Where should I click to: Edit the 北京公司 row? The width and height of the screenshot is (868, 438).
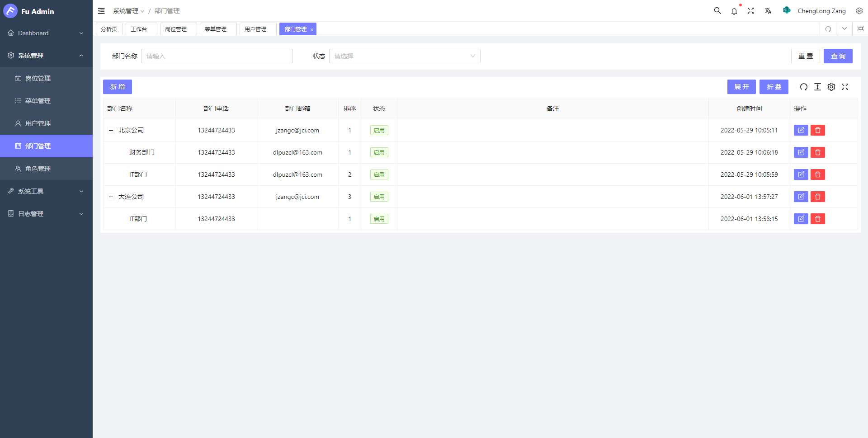(x=801, y=130)
